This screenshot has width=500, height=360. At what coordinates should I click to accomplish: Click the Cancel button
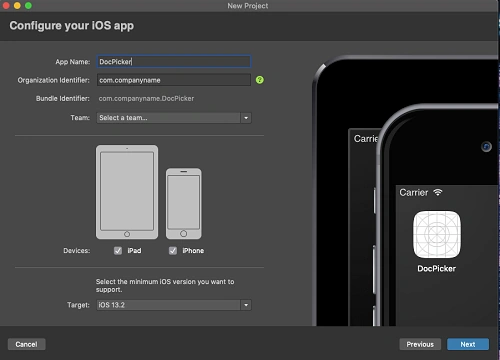pos(27,344)
